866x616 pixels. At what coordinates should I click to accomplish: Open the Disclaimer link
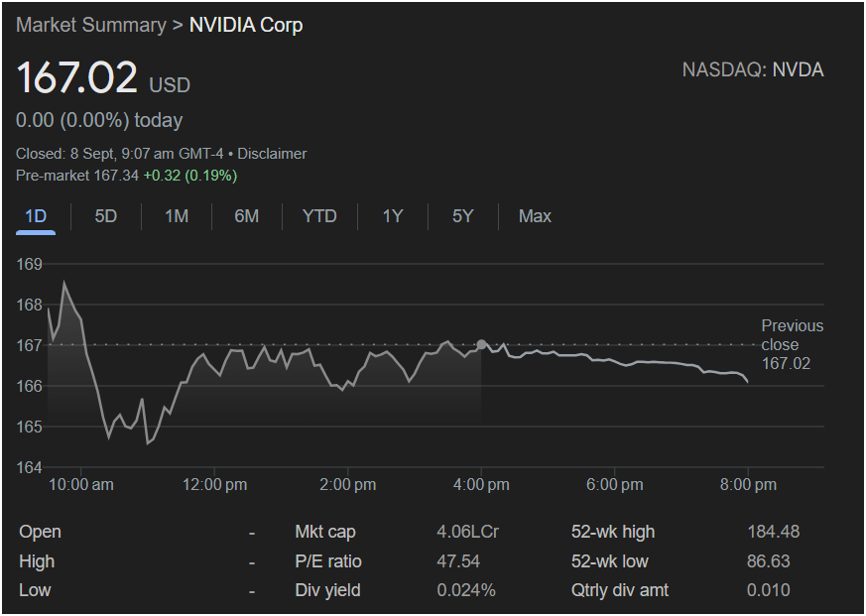pyautogui.click(x=272, y=154)
